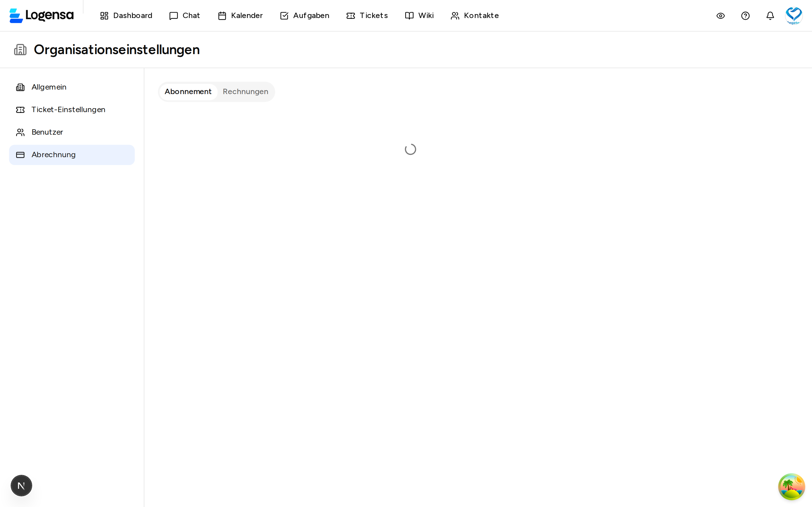Open the Benutzer settings page
This screenshot has height=507, width=812.
point(47,132)
